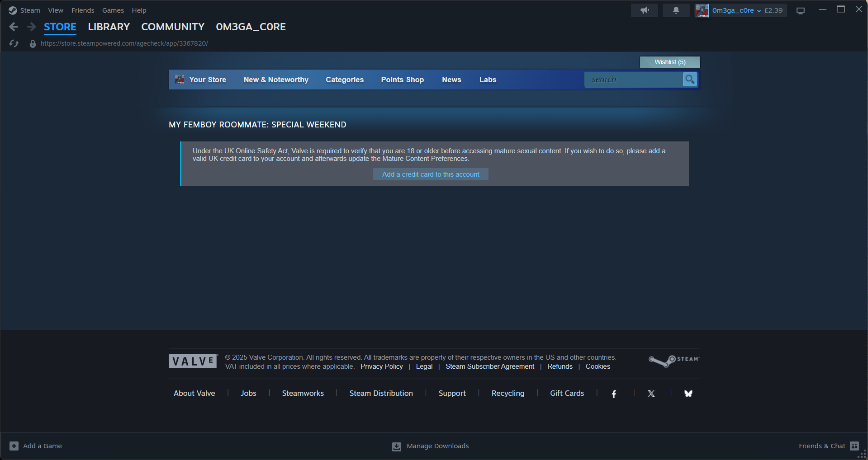
Task: Open the Help menu
Action: (x=139, y=10)
